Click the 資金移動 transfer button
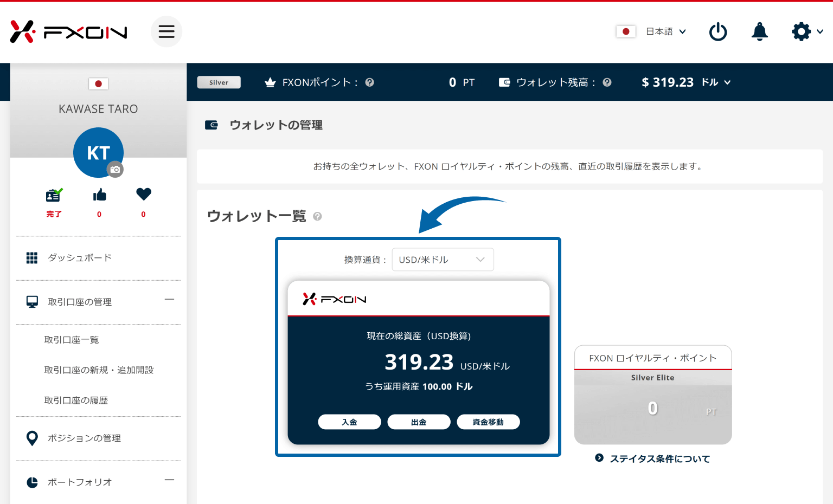This screenshot has width=833, height=504. [x=488, y=422]
